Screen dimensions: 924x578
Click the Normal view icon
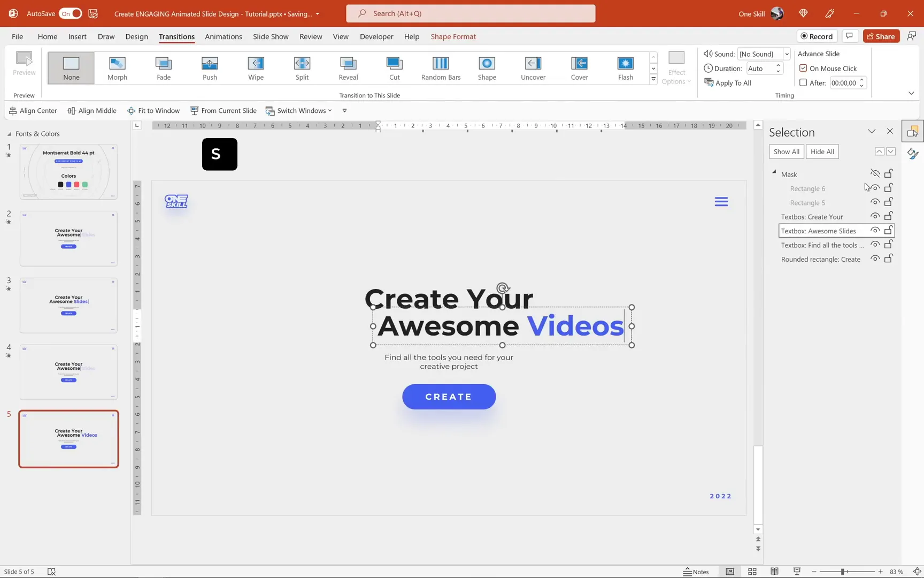coord(730,572)
